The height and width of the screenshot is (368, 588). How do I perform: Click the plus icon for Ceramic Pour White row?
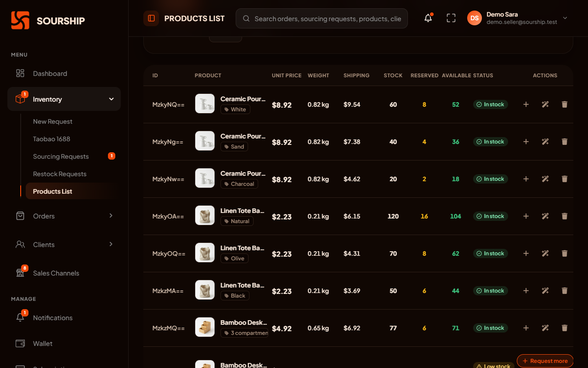pyautogui.click(x=526, y=104)
